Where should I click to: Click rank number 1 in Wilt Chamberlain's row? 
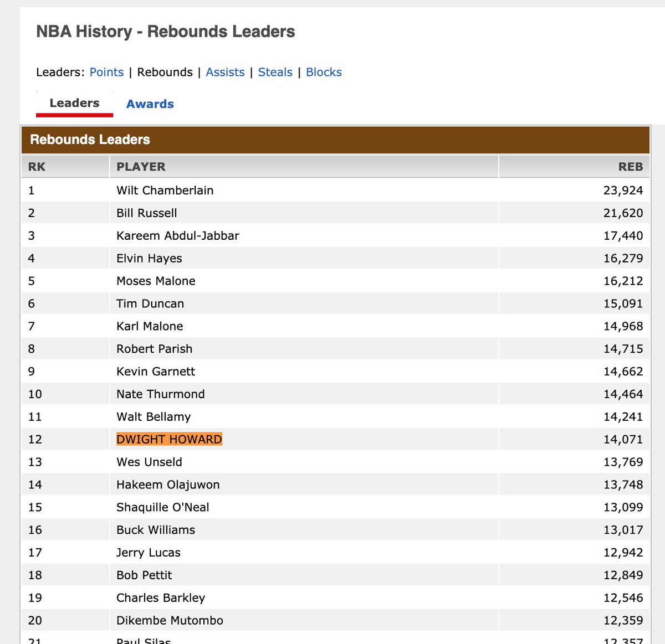pos(31,190)
